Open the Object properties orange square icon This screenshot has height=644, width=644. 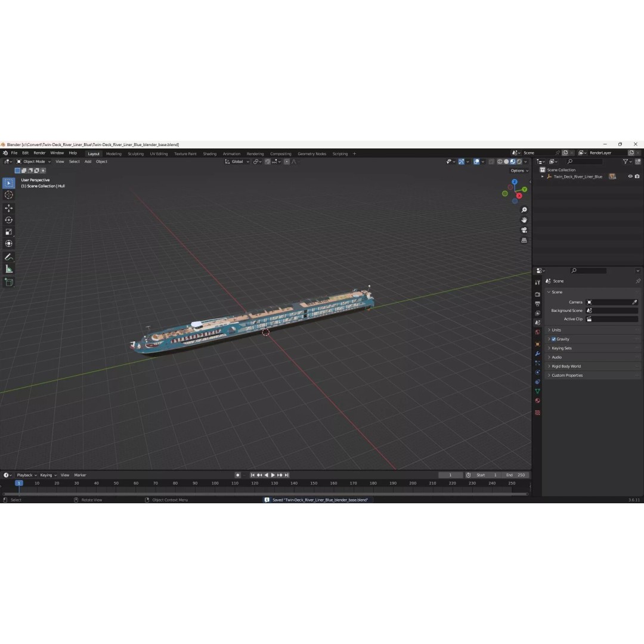tap(538, 344)
